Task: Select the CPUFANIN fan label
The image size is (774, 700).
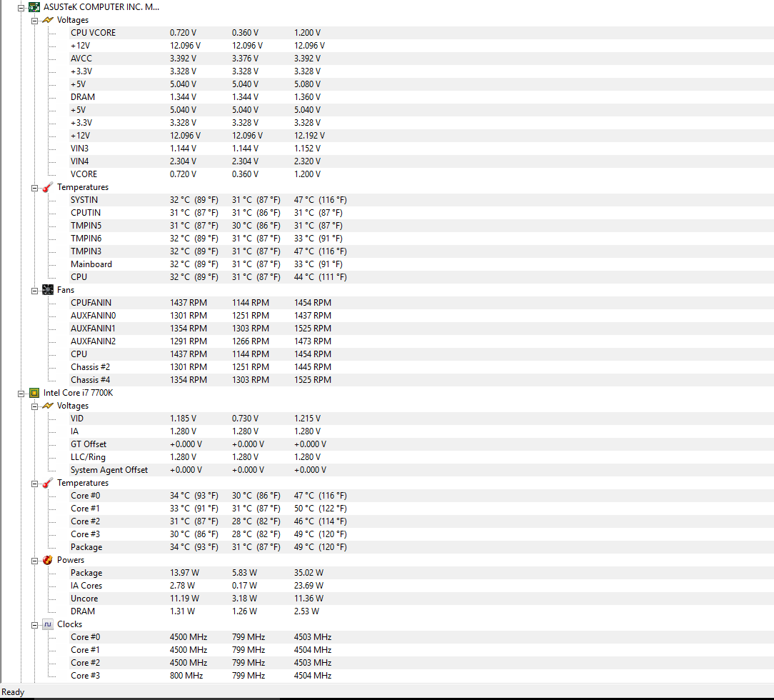Action: (x=91, y=303)
